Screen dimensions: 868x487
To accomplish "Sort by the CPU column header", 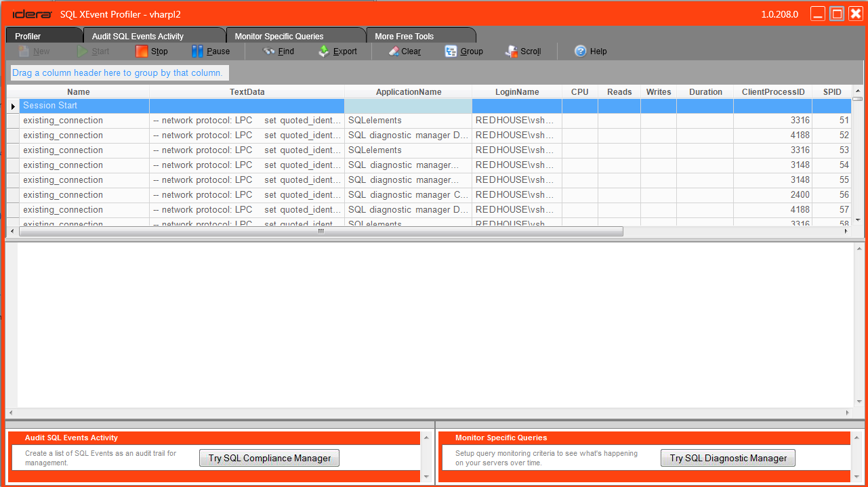I will [x=580, y=92].
